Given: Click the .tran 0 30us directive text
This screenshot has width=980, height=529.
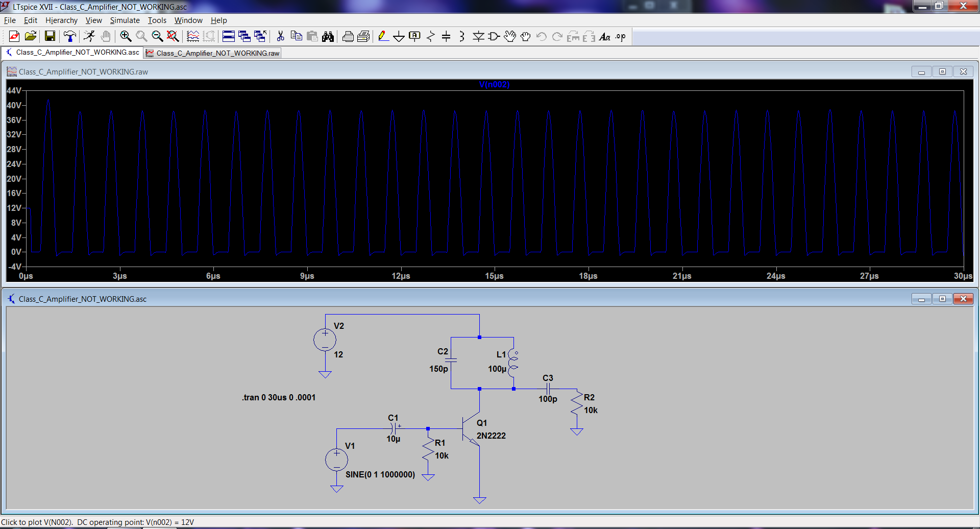Looking at the screenshot, I should pos(279,397).
